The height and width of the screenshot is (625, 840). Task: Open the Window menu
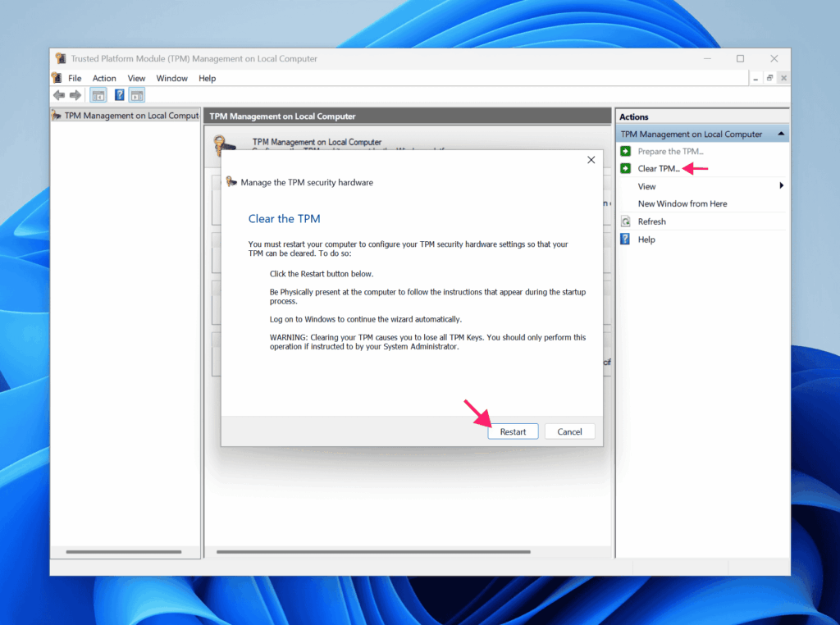[172, 78]
